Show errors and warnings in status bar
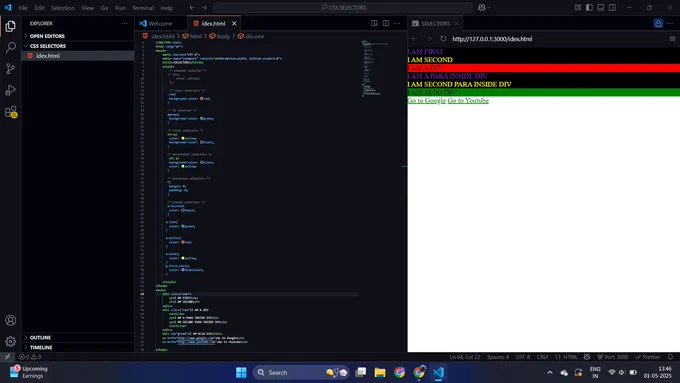680x383 pixels. pyautogui.click(x=30, y=357)
